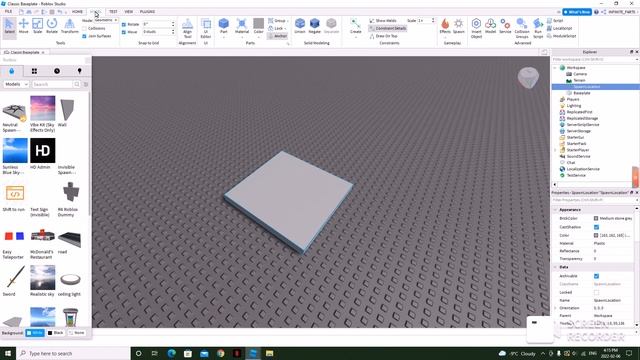Click the Toolbox search field
This screenshot has width=640, height=360.
(53, 84)
